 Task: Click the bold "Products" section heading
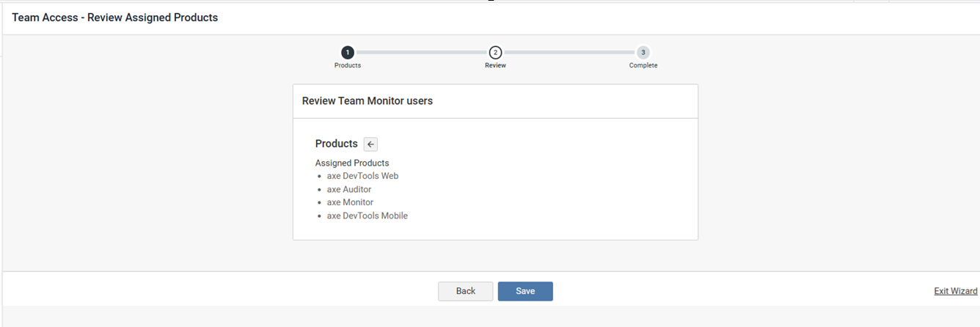tap(336, 144)
